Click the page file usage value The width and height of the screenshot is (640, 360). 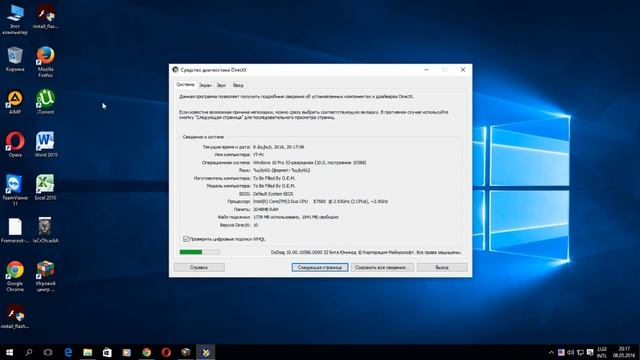pyautogui.click(x=296, y=217)
